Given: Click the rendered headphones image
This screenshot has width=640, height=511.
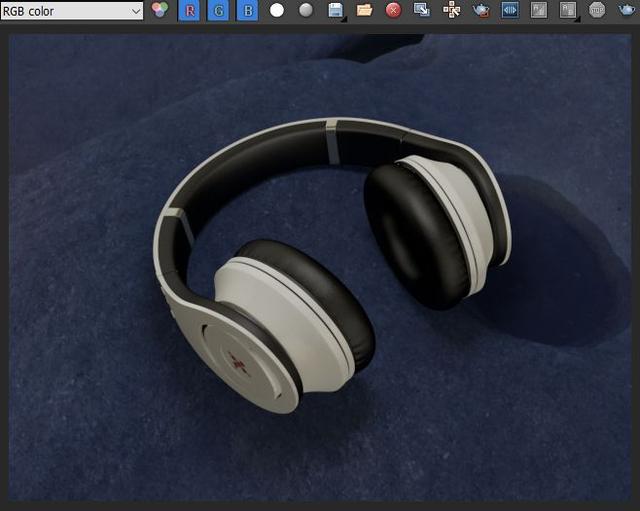Looking at the screenshot, I should click(320, 267).
